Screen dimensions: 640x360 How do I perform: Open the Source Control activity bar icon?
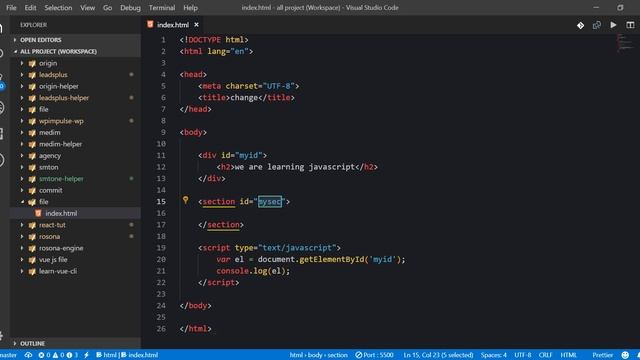tap(2, 82)
